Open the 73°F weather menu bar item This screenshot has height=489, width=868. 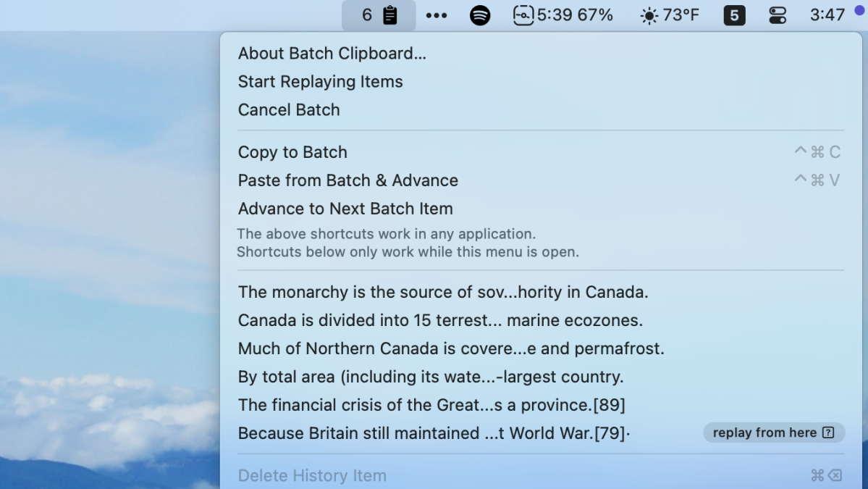click(670, 15)
